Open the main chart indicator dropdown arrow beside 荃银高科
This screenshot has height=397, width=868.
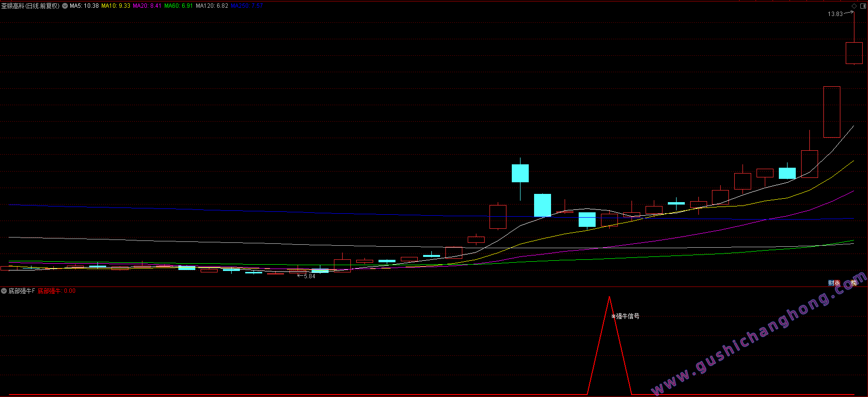click(x=65, y=6)
